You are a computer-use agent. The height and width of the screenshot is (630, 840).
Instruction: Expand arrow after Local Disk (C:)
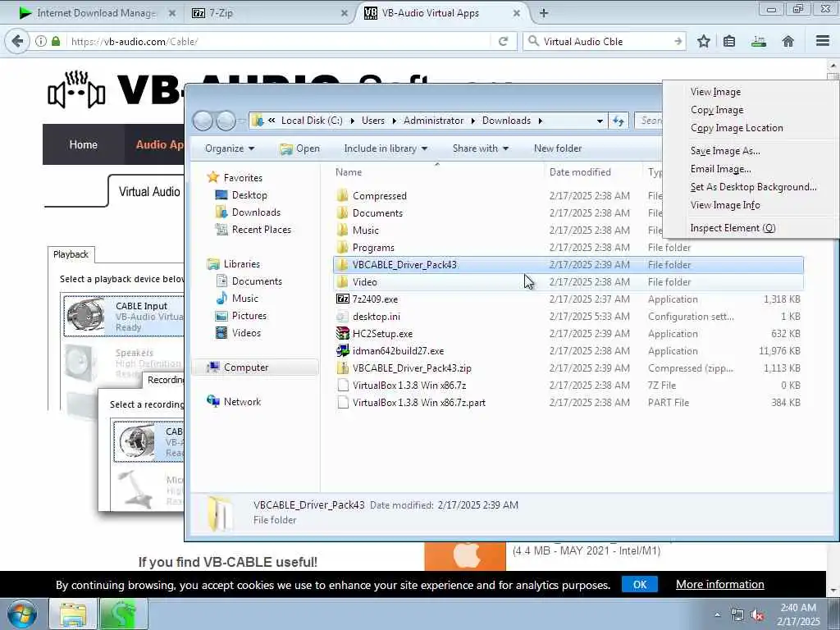352,121
